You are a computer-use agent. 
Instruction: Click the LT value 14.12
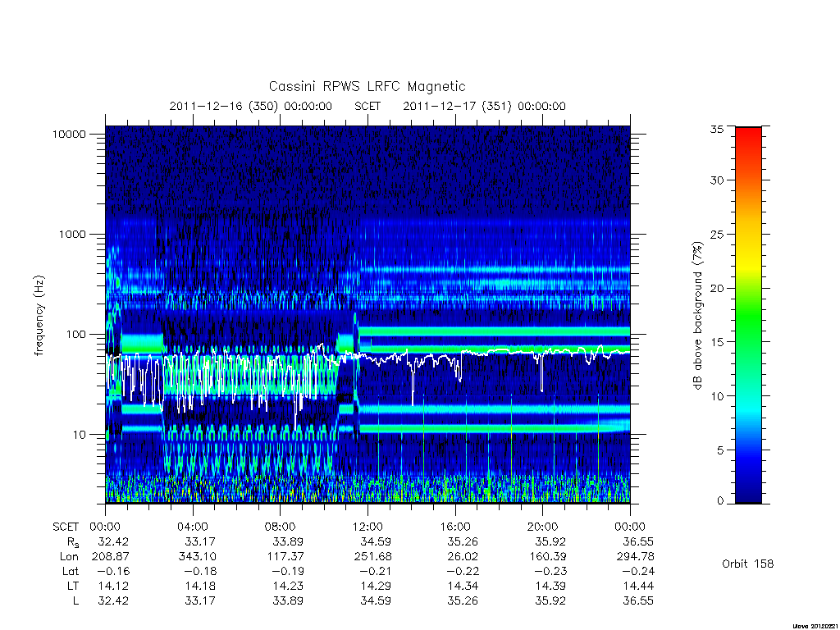[x=113, y=586]
